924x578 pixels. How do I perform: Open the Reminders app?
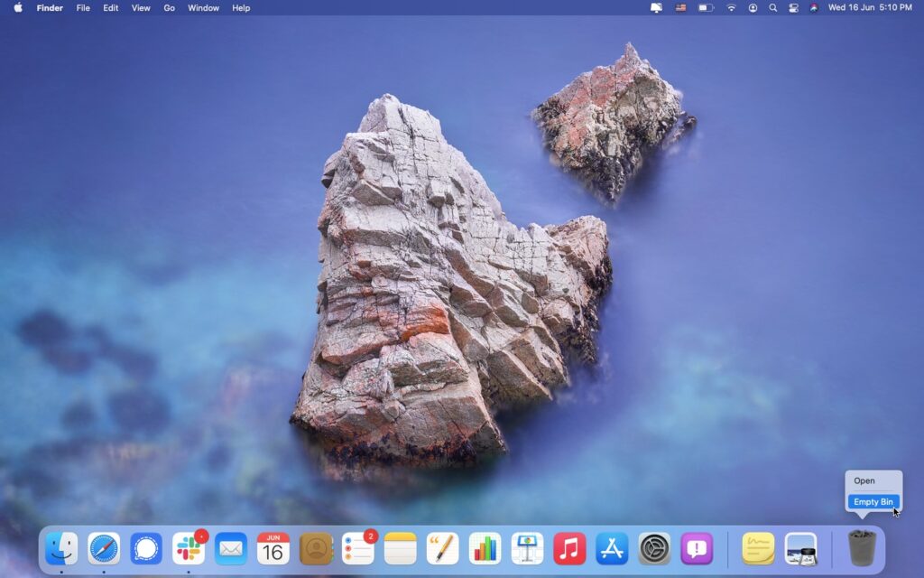click(x=358, y=546)
